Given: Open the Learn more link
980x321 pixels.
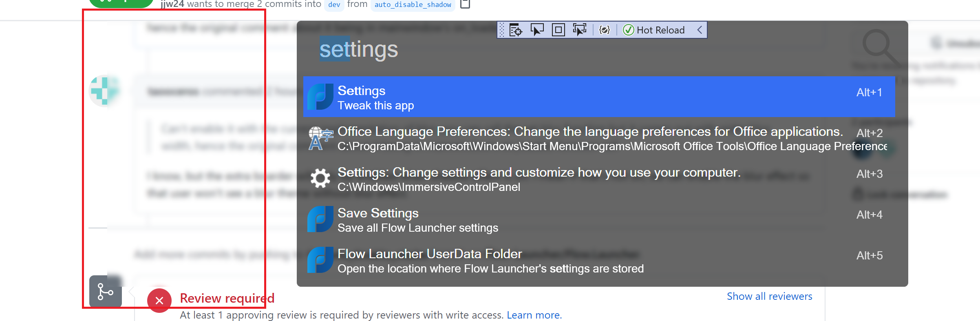Looking at the screenshot, I should point(534,315).
